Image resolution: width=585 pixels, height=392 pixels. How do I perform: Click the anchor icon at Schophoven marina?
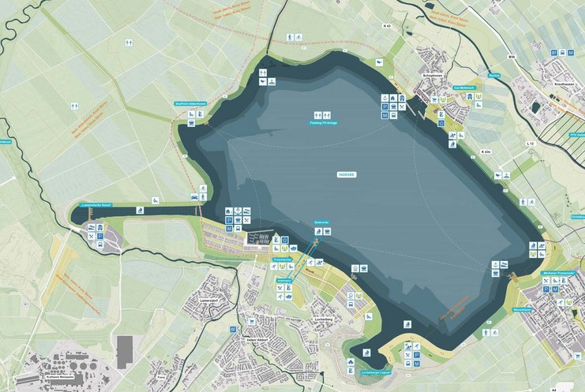384,99
